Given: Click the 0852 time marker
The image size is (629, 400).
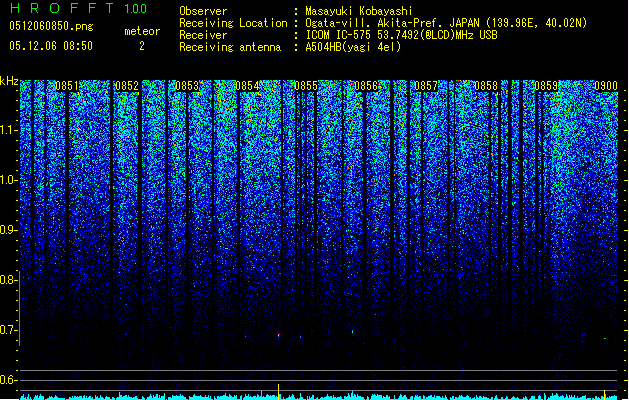Looking at the screenshot, I should [x=127, y=86].
